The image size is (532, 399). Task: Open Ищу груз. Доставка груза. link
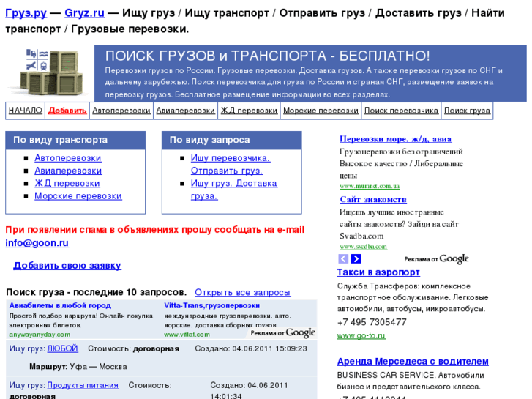233,190
